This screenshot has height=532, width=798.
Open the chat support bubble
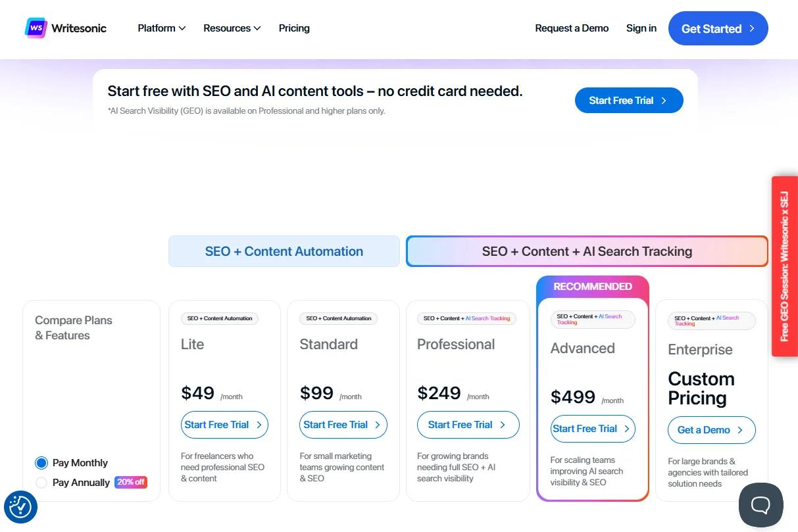tap(761, 504)
